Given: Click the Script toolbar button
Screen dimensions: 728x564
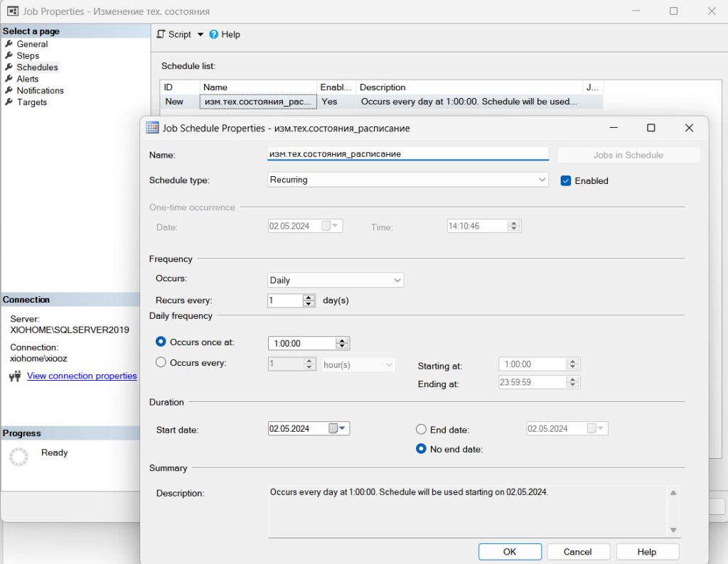Looking at the screenshot, I should [x=173, y=34].
